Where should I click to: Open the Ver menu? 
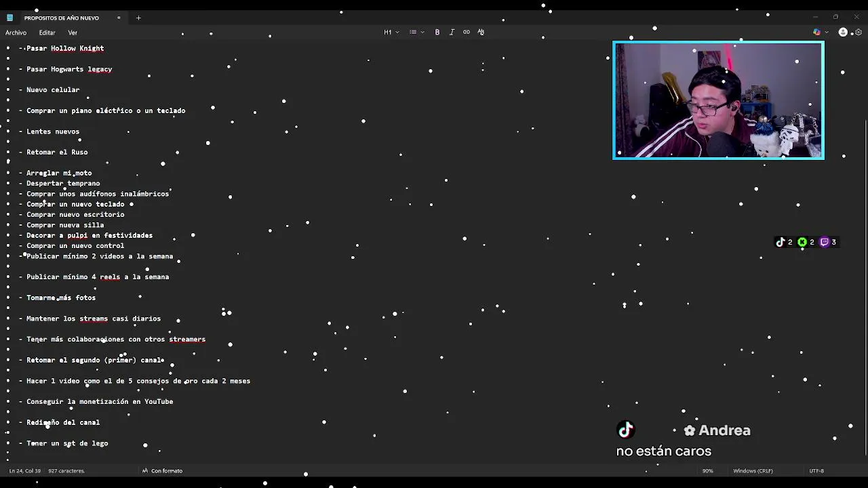[x=73, y=33]
